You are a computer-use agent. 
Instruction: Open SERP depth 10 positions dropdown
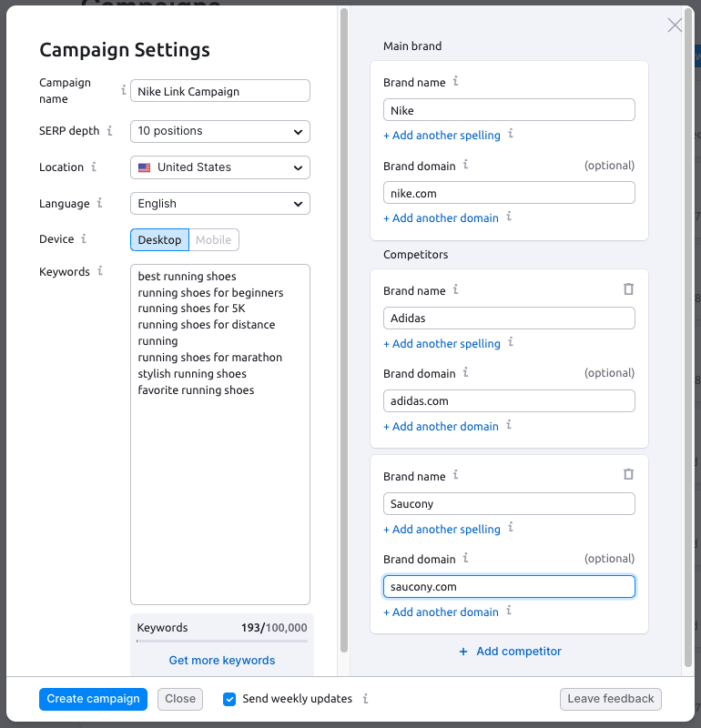(x=220, y=131)
